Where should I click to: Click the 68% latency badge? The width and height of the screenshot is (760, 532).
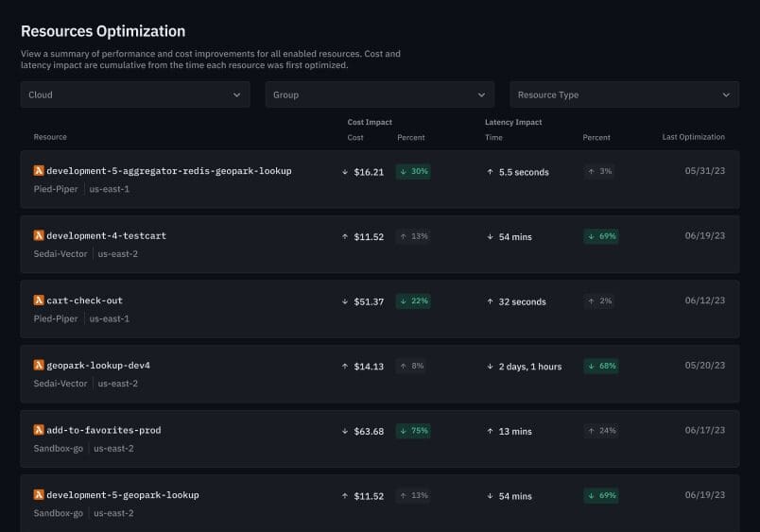click(600, 366)
